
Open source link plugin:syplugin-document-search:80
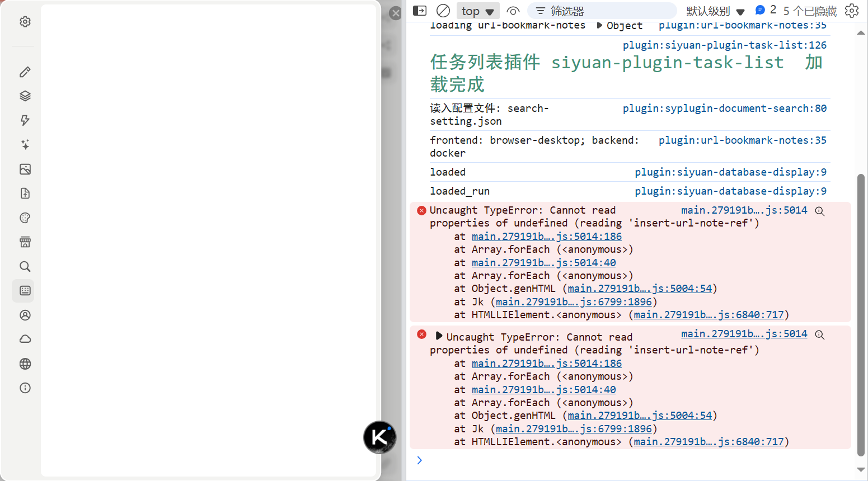pos(725,109)
